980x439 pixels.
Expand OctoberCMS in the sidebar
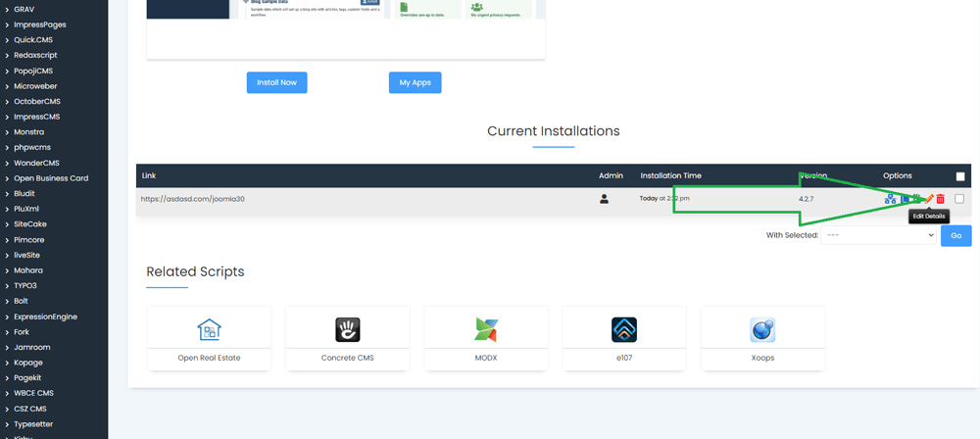pos(37,101)
